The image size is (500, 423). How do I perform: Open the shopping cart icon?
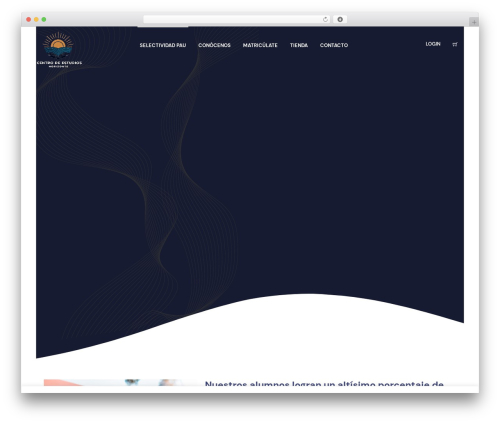(455, 44)
